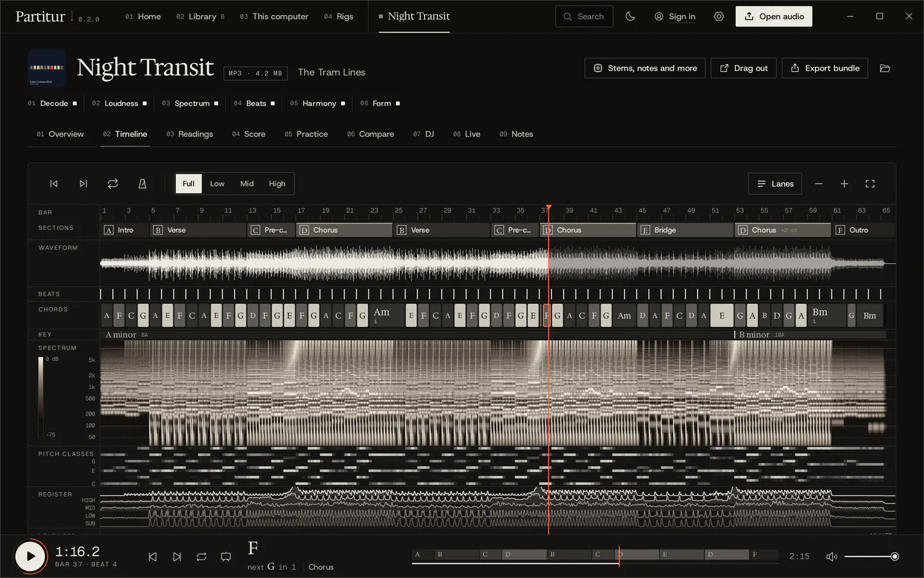Toggle metronome in timeline toolbar

[142, 184]
